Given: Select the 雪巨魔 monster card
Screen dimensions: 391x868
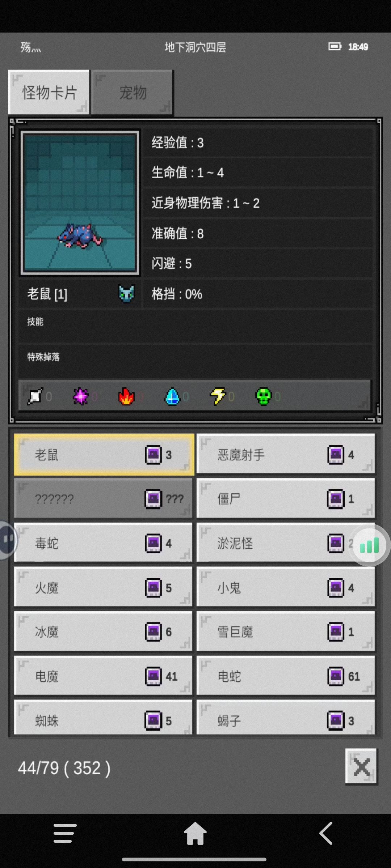Looking at the screenshot, I should click(286, 632).
